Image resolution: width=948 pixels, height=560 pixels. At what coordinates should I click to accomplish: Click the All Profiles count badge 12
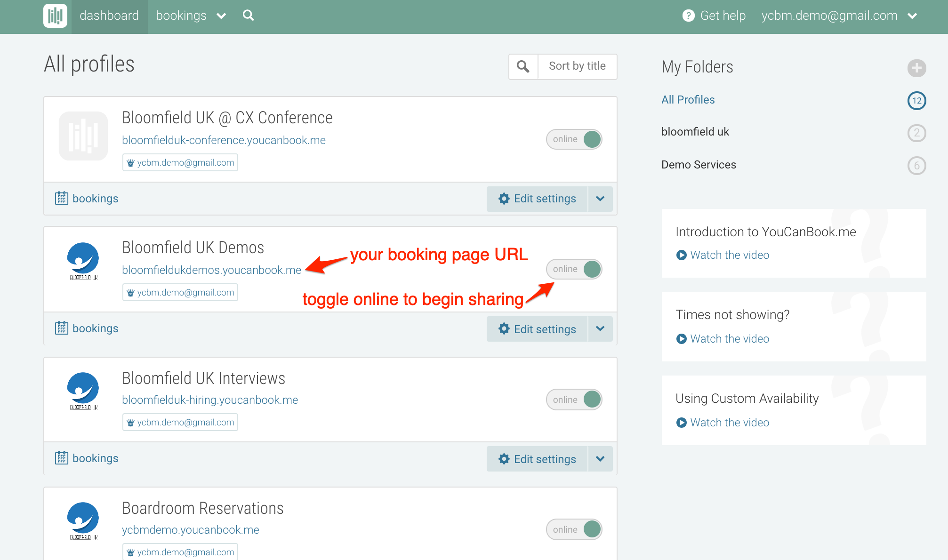(916, 100)
